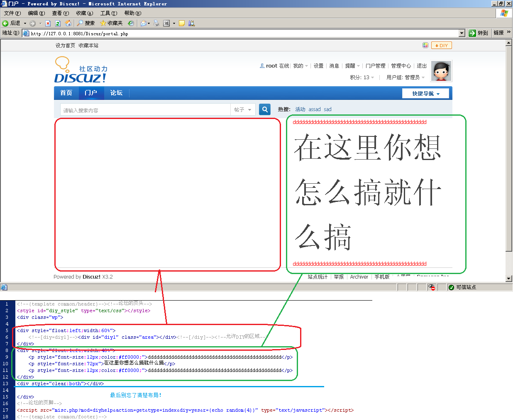Open the 帮助(H) menu
Viewport: 513px width, 420px height.
(x=133, y=13)
